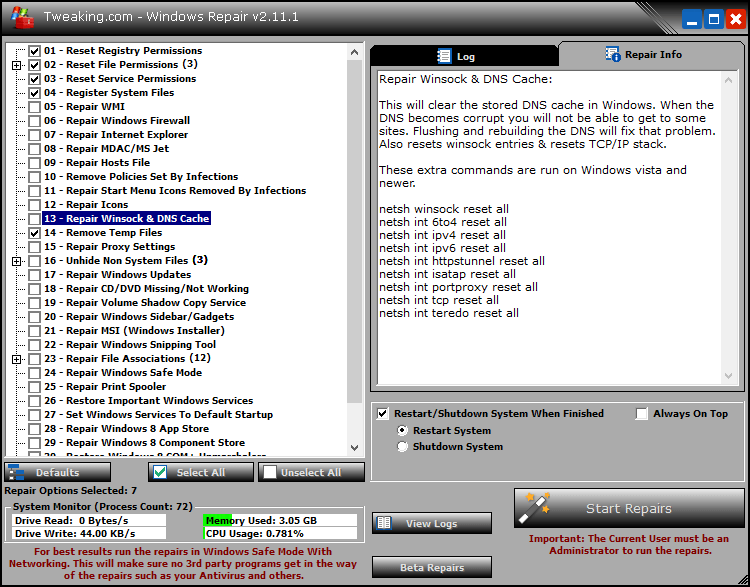This screenshot has height=587, width=750.
Task: Click the Defaults button
Action: coord(57,472)
